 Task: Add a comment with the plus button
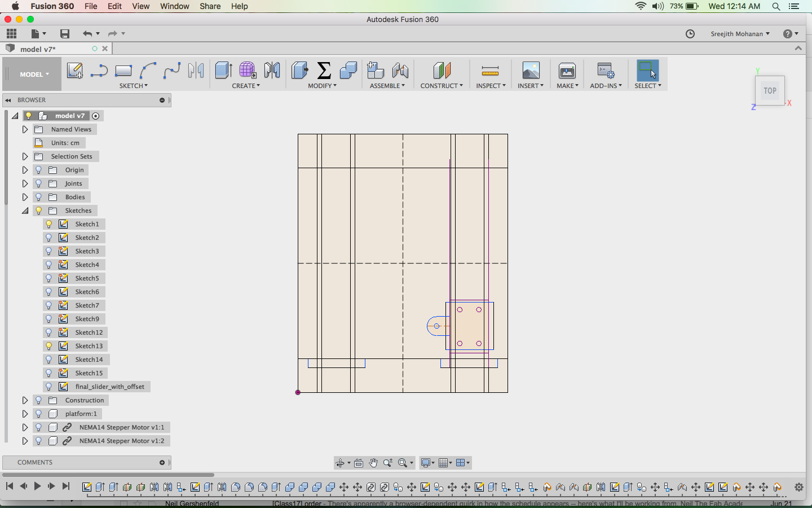pyautogui.click(x=162, y=462)
